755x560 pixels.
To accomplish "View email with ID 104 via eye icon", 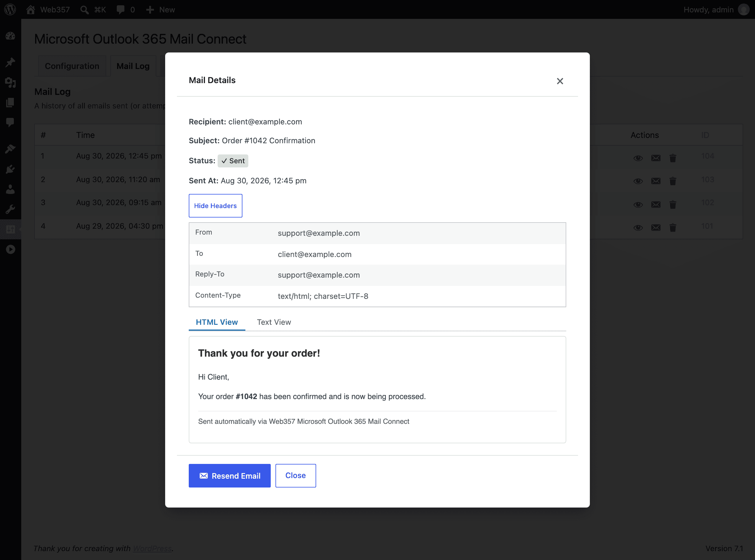I will click(x=638, y=158).
